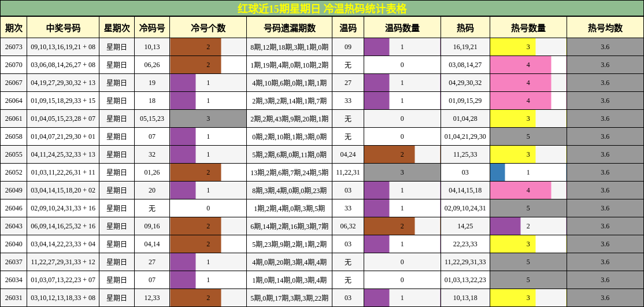The width and height of the screenshot is (644, 307).
Task: Click warm code cell 06,32
Action: click(x=348, y=226)
